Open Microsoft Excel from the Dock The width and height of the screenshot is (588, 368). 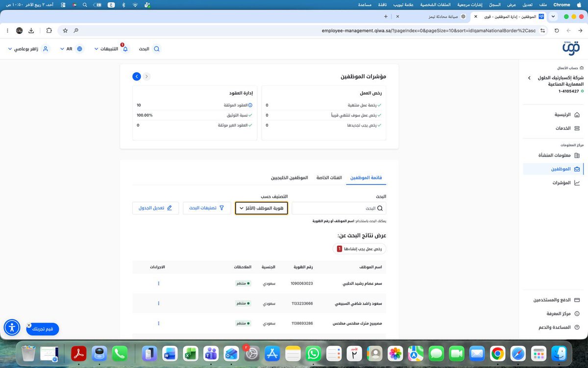tap(190, 353)
